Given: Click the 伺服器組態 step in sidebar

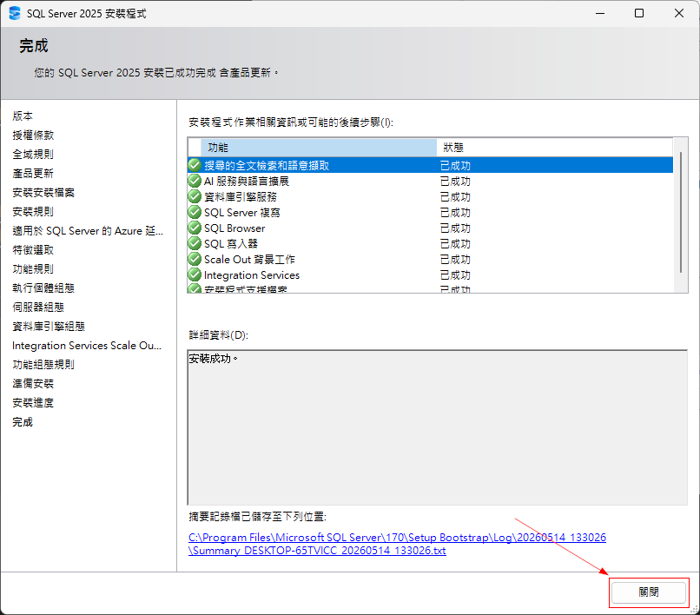Looking at the screenshot, I should [38, 307].
